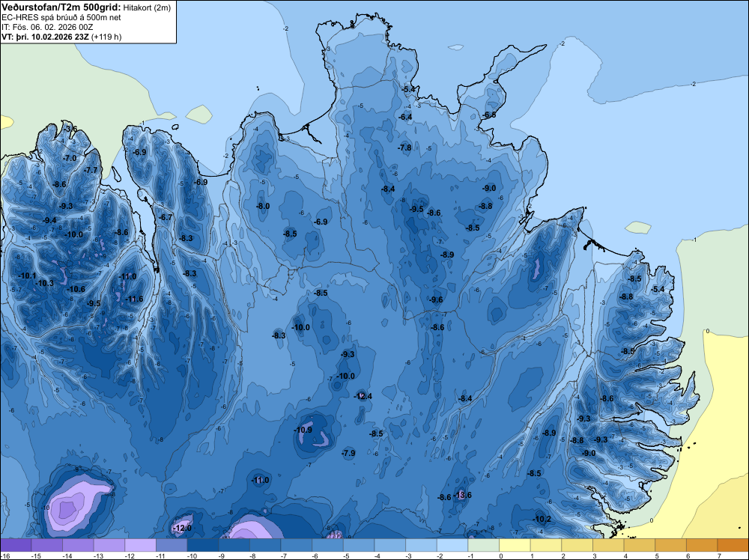Pick yellow legend swatch between 0 and 1
Image resolution: width=749 pixels, height=560 pixels.
515,545
